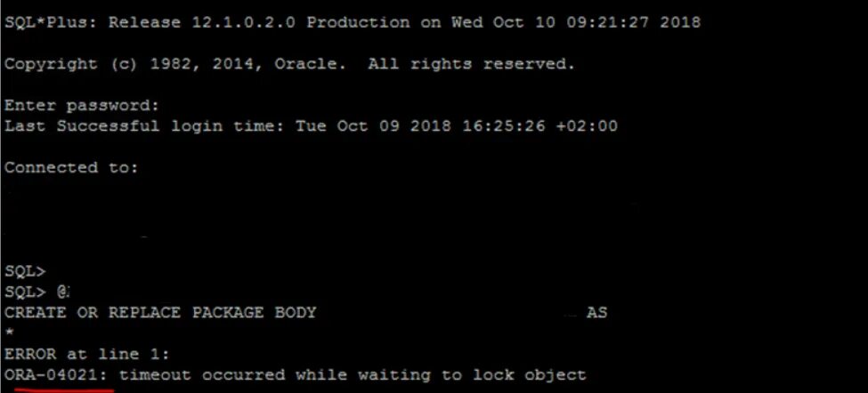Click the Last Successful login time line

click(311, 126)
